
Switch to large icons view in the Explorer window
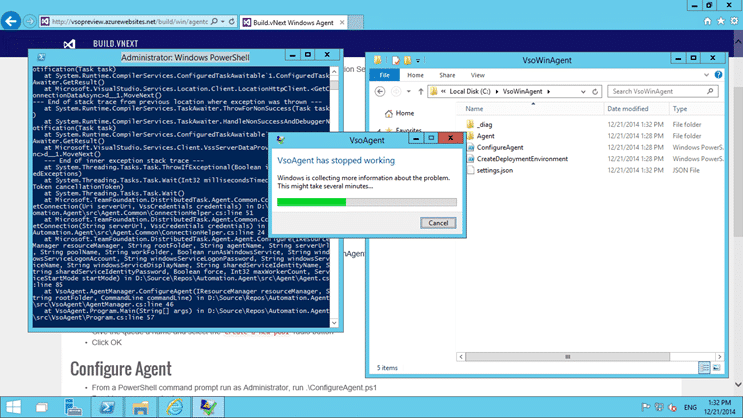click(x=716, y=368)
